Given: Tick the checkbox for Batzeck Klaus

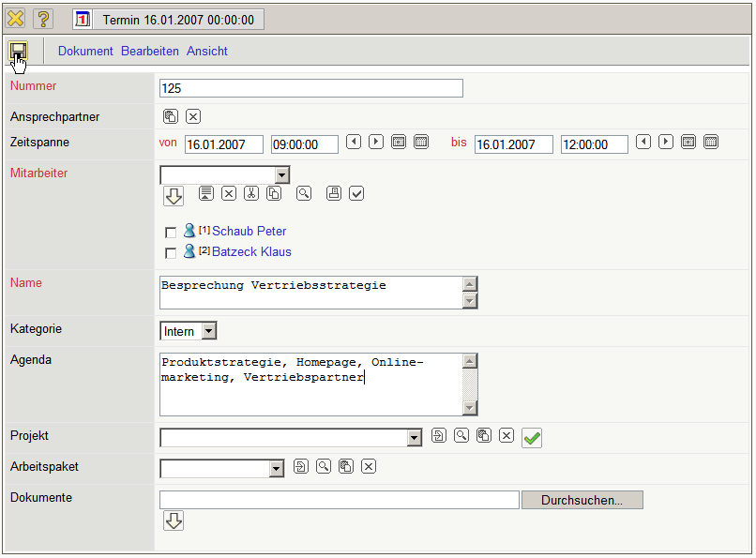Looking at the screenshot, I should pyautogui.click(x=171, y=253).
